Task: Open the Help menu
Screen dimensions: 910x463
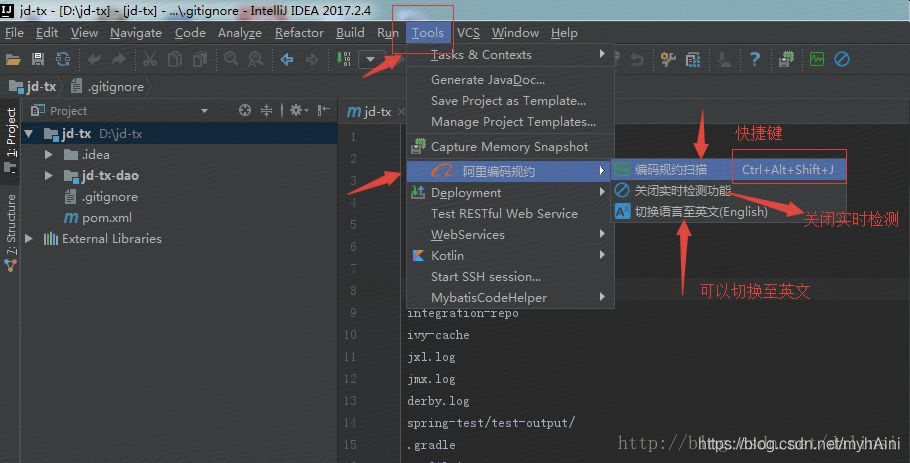Action: coord(564,33)
